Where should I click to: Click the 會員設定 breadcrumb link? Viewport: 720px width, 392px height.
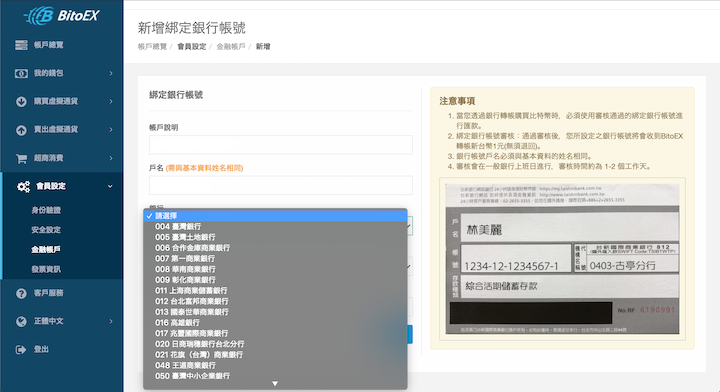[191, 46]
